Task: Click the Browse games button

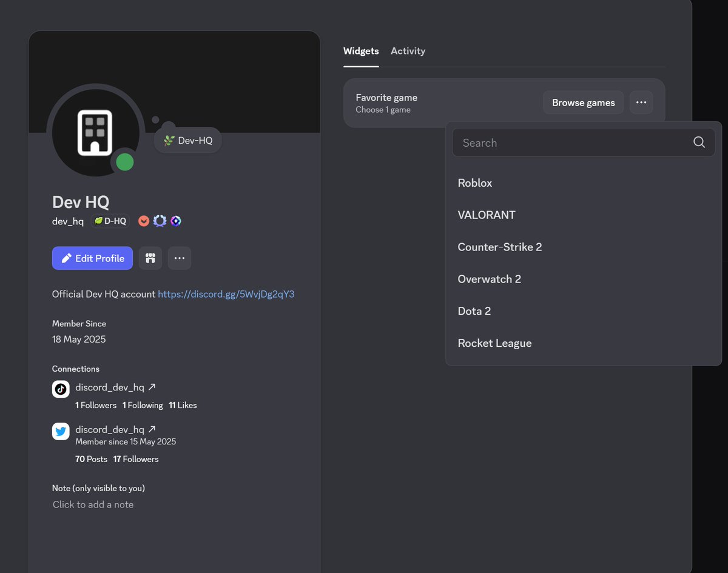Action: click(584, 102)
